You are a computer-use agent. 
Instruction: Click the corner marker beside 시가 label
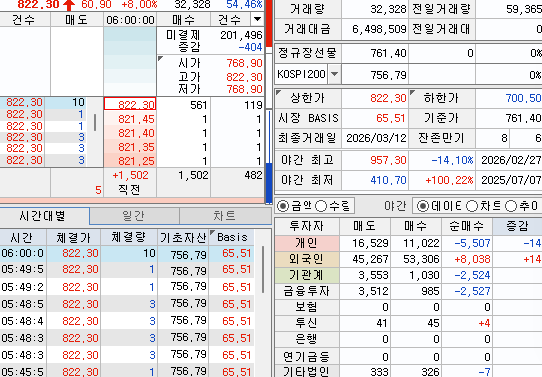tap(160, 58)
